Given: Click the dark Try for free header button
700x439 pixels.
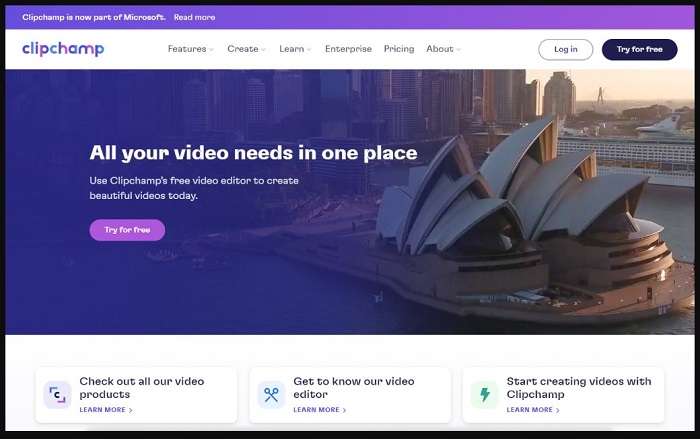Looking at the screenshot, I should [639, 50].
